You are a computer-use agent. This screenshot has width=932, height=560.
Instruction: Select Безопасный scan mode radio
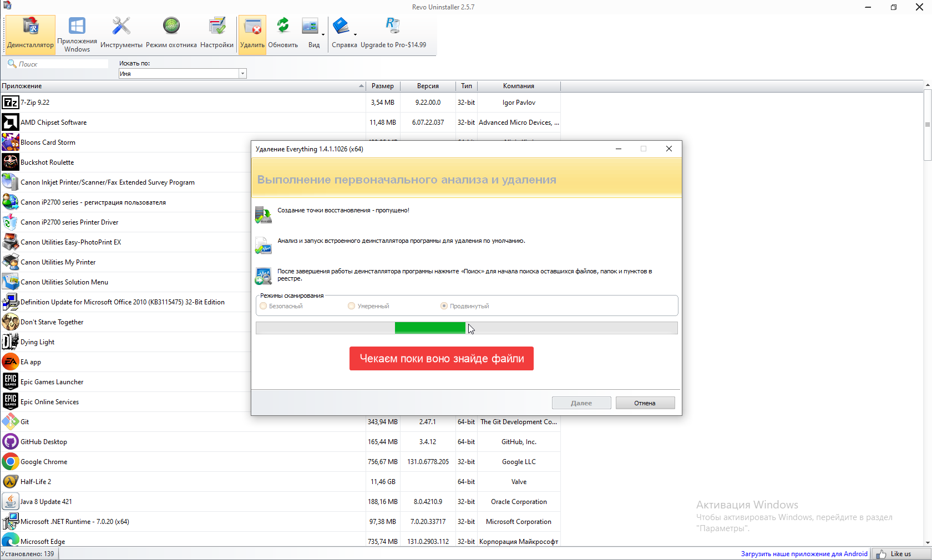click(x=264, y=306)
